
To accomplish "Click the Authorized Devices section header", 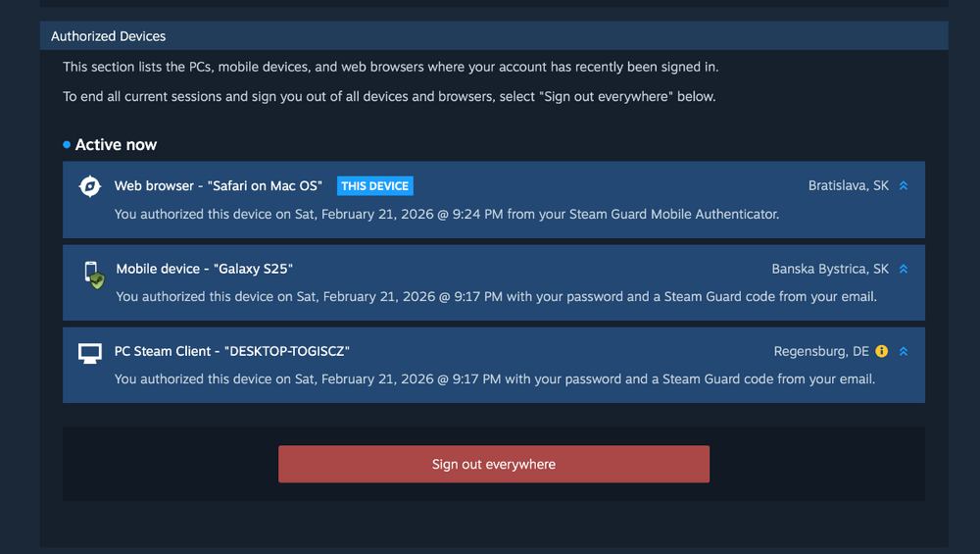I will coord(109,36).
